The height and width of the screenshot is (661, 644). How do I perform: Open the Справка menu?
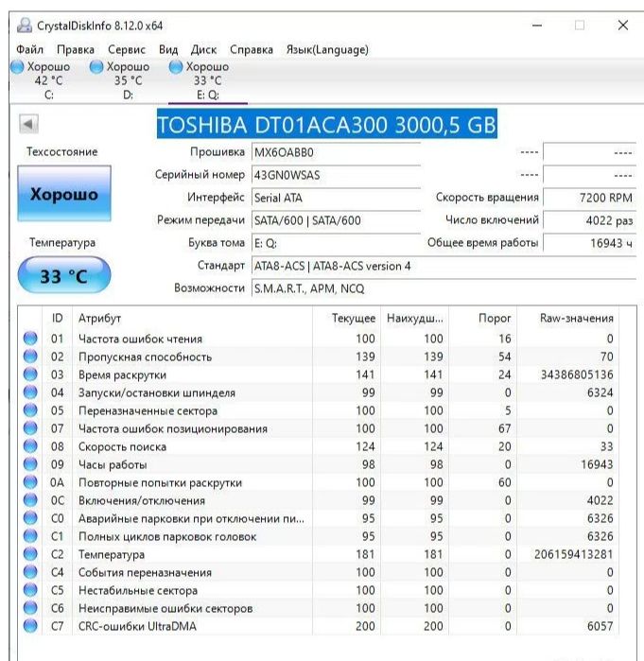pyautogui.click(x=252, y=50)
